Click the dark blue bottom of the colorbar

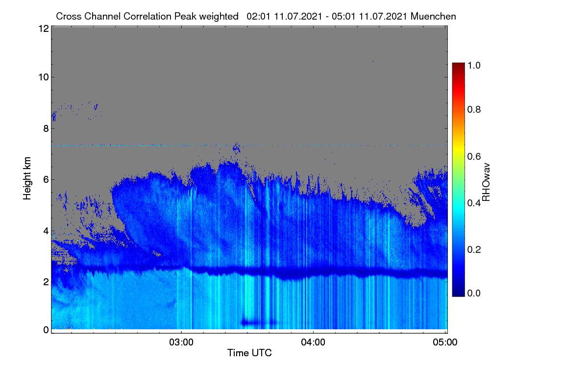point(458,292)
